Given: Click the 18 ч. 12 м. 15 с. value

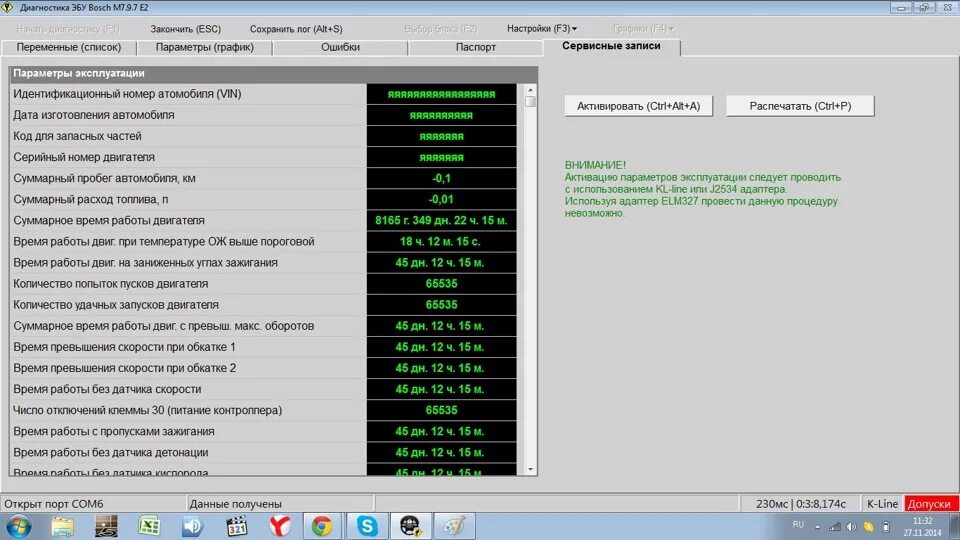Looking at the screenshot, I should [x=441, y=241].
